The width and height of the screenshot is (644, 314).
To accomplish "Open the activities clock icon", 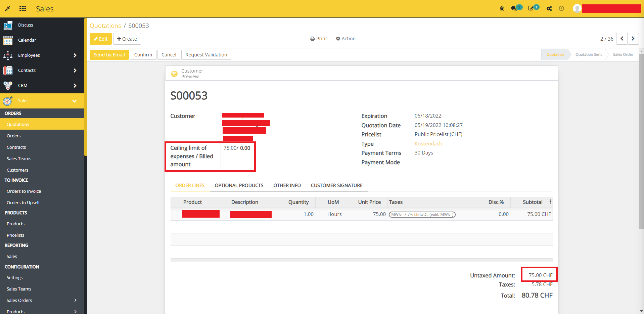I will click(561, 9).
